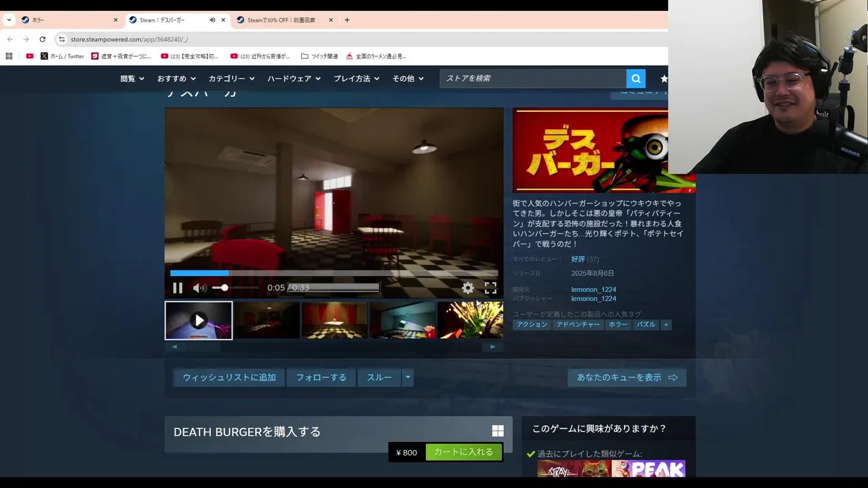Screen dimensions: 868x488
Task: Expand the プレイ方法 menu
Action: coord(357,79)
